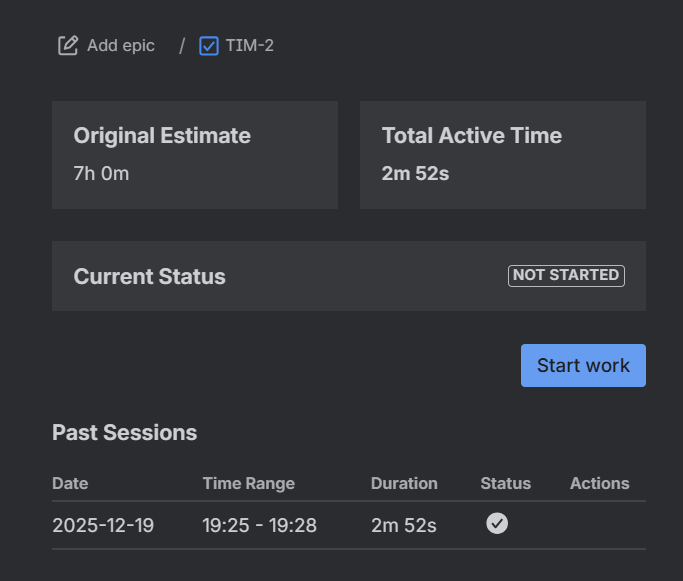Click the completed checkmark icon in session row
Screen dimensions: 683x581
497,523
